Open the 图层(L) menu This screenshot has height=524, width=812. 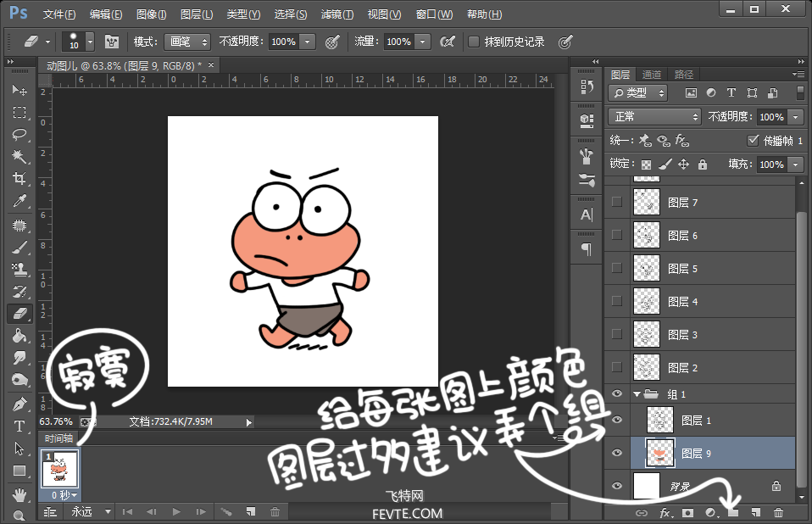click(197, 14)
